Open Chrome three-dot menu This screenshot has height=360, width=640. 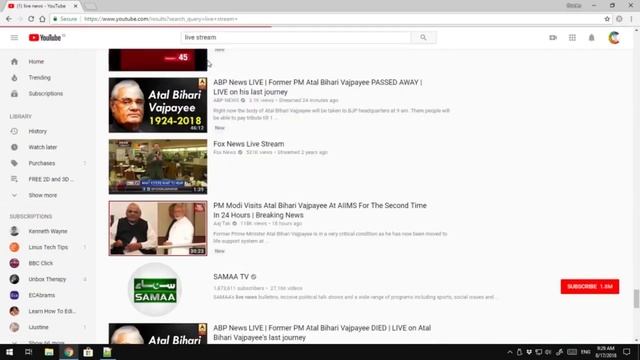point(631,19)
